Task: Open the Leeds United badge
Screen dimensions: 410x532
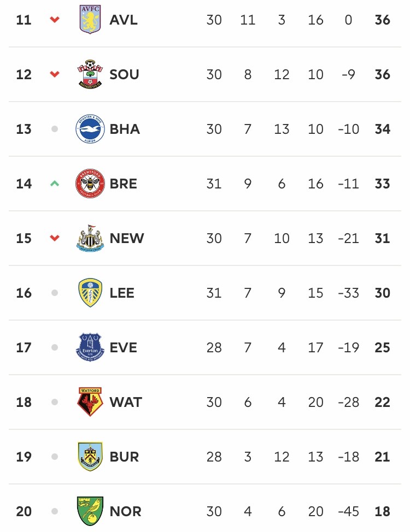Action: 90,293
